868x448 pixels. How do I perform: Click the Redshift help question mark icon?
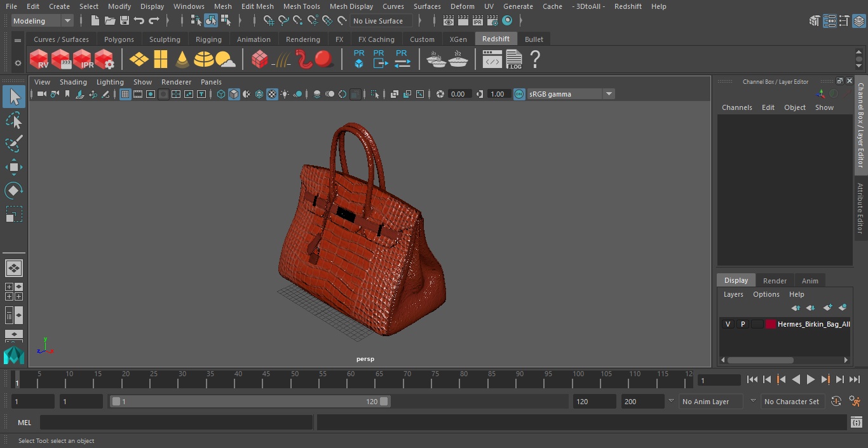[x=535, y=60]
